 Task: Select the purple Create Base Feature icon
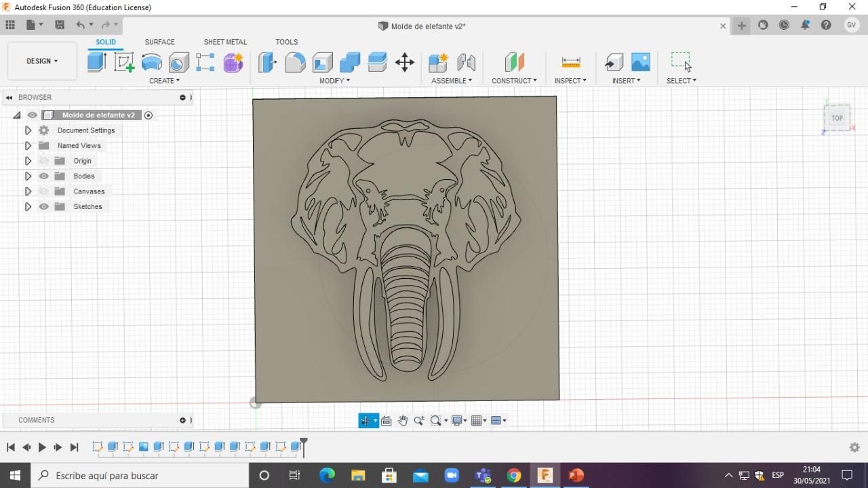pos(233,62)
